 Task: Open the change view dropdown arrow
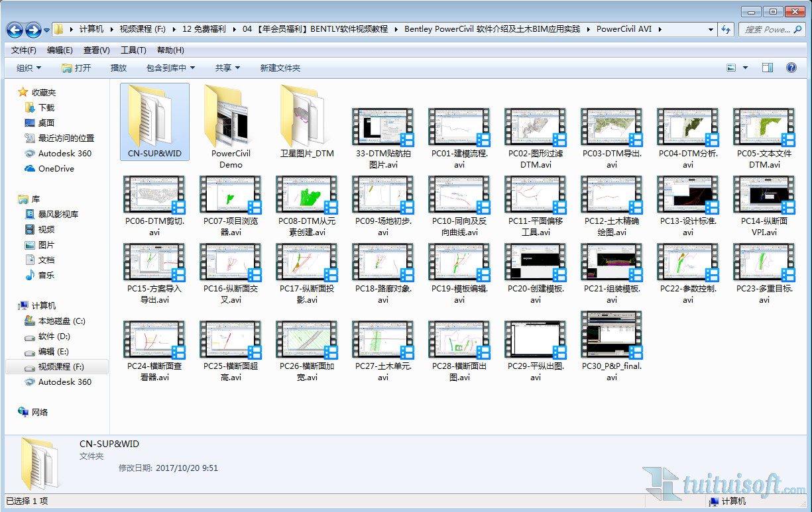point(745,68)
